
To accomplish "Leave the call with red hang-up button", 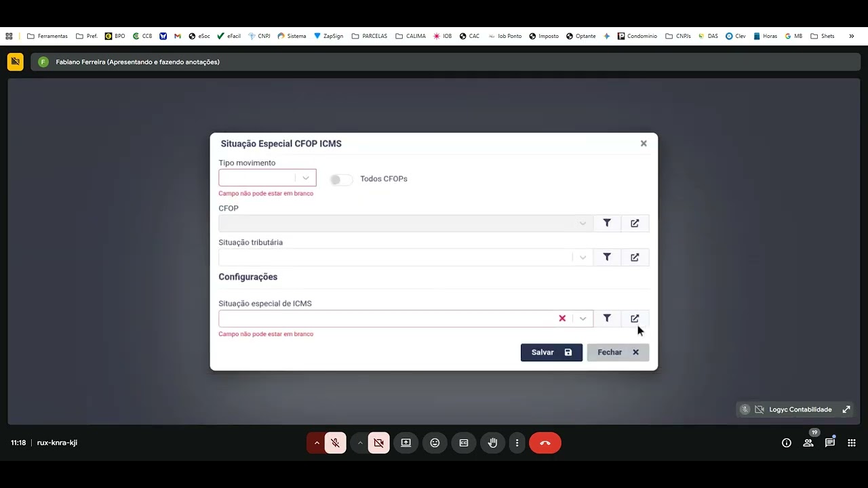I will (x=545, y=443).
